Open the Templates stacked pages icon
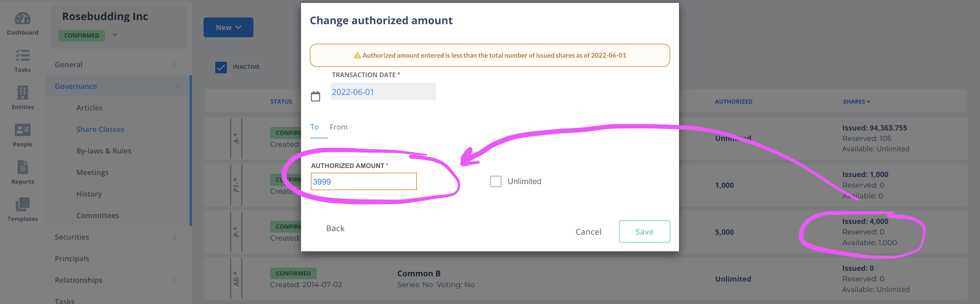 click(22, 204)
